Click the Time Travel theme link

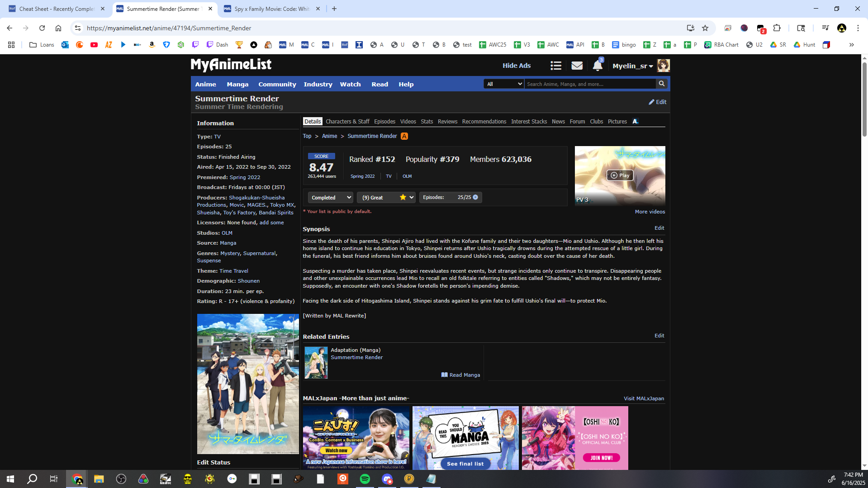coord(234,271)
